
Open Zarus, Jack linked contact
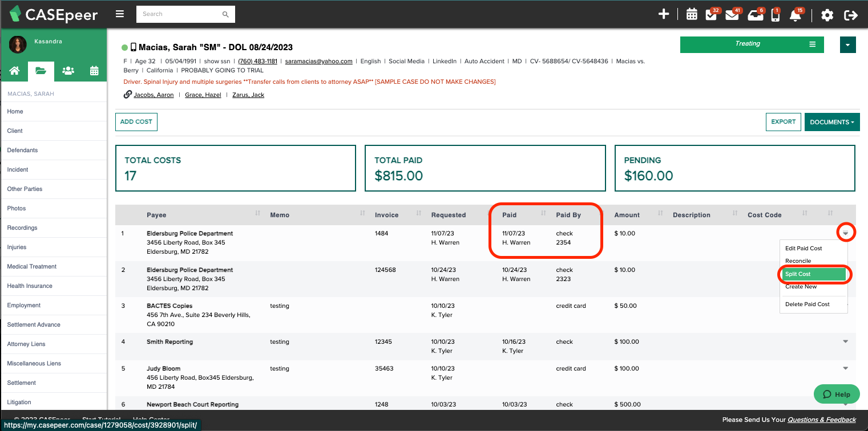[x=248, y=95]
